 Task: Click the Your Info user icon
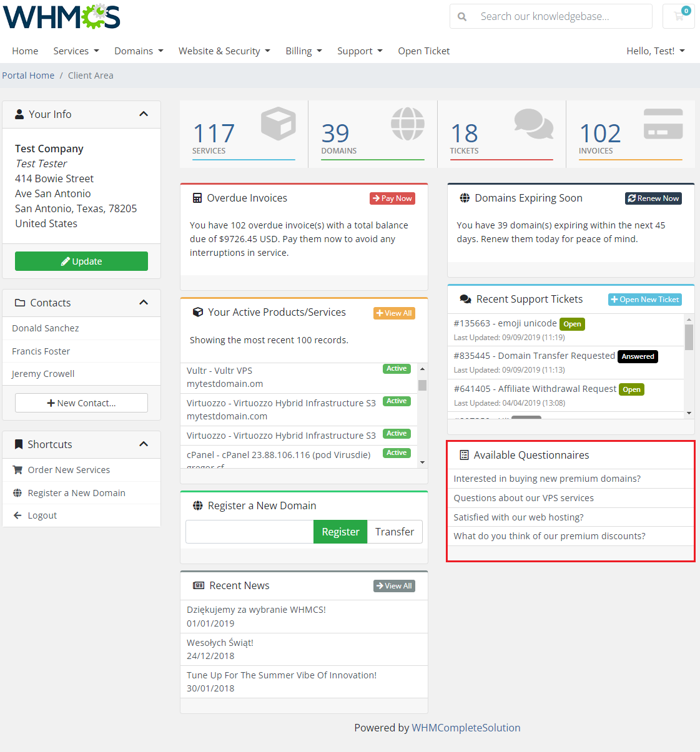(19, 114)
